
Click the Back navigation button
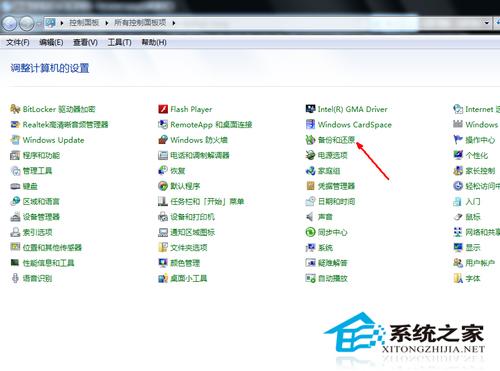coord(10,23)
